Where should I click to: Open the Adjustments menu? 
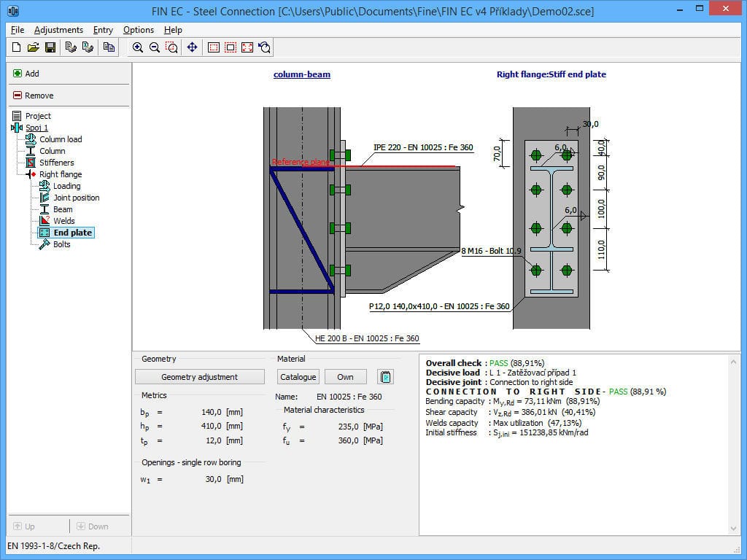tap(58, 30)
